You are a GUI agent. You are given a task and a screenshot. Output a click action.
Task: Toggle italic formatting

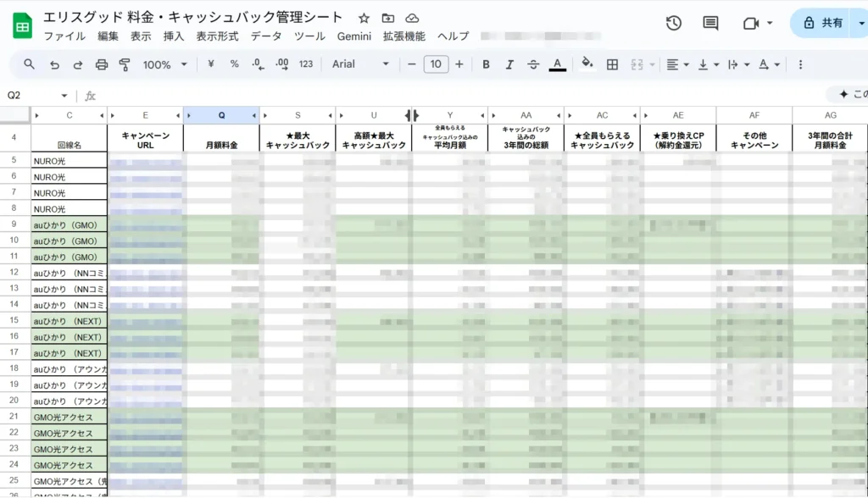click(x=509, y=64)
